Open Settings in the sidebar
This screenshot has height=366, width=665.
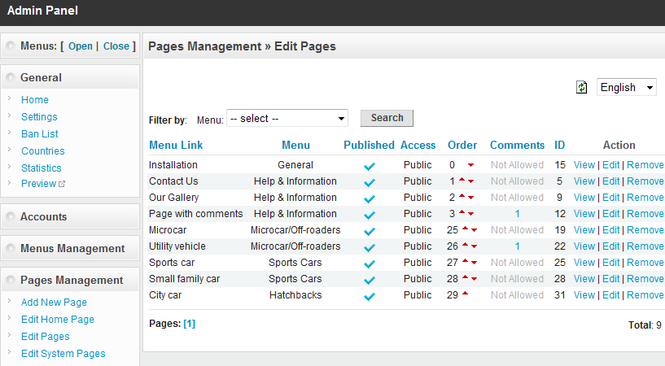tap(39, 117)
